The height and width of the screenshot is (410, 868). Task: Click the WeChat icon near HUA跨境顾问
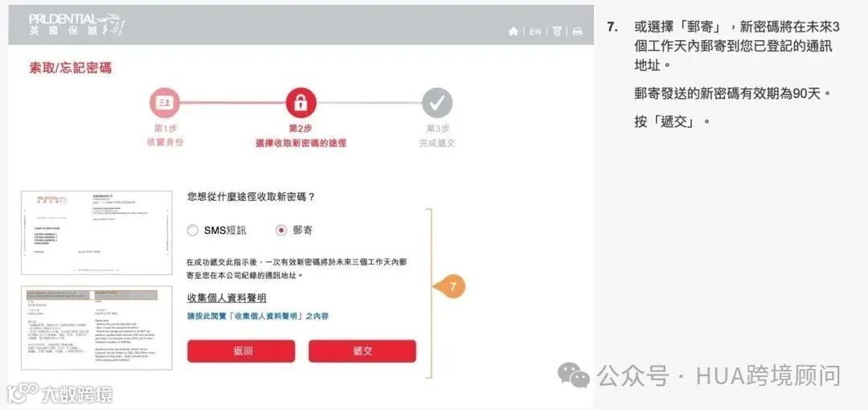pyautogui.click(x=574, y=375)
